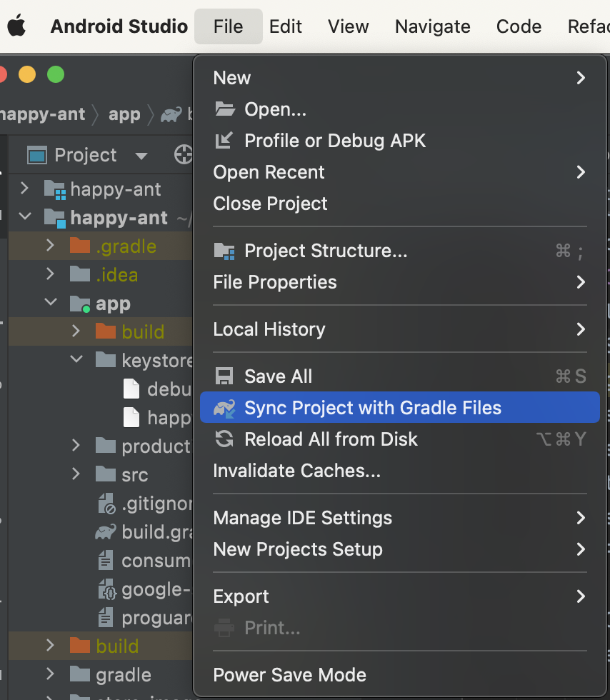Click the Local History submenu arrow
This screenshot has width=610, height=700.
[x=581, y=329]
